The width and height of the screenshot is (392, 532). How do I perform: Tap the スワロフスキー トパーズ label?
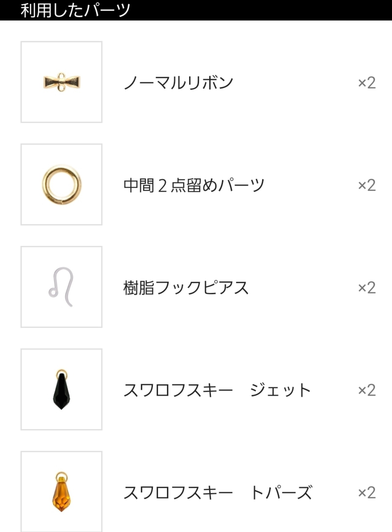(x=218, y=492)
